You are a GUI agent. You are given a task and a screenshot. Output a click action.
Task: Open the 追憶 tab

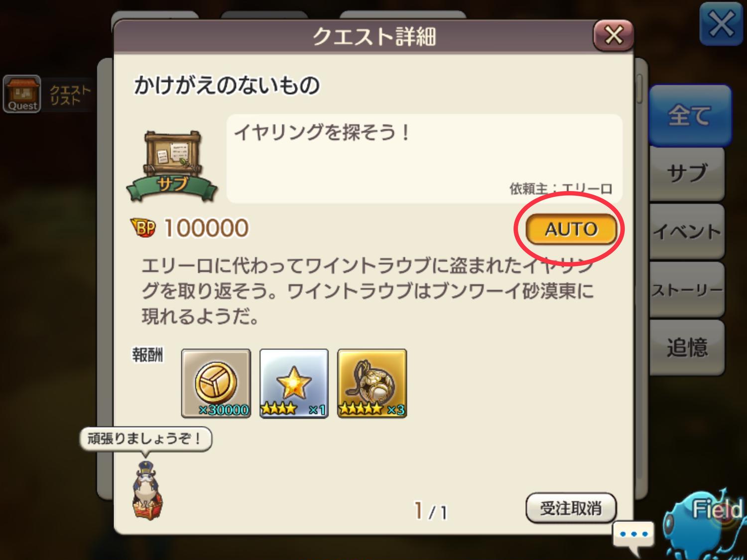(687, 347)
